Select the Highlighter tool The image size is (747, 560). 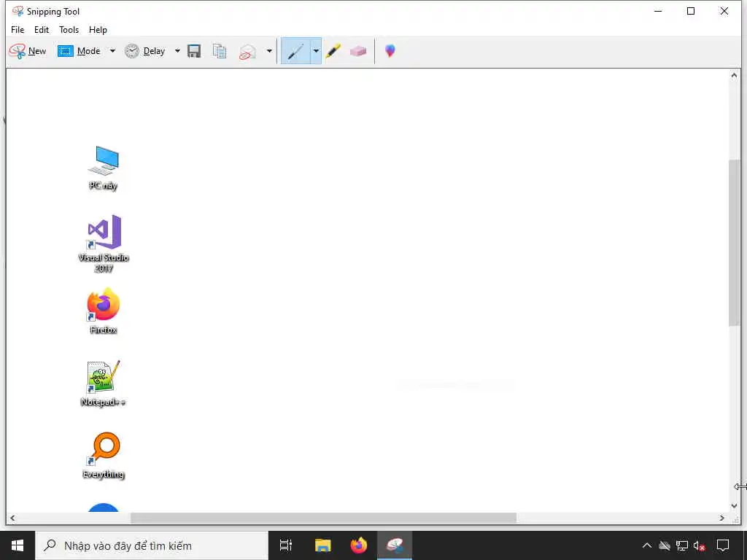click(x=333, y=51)
